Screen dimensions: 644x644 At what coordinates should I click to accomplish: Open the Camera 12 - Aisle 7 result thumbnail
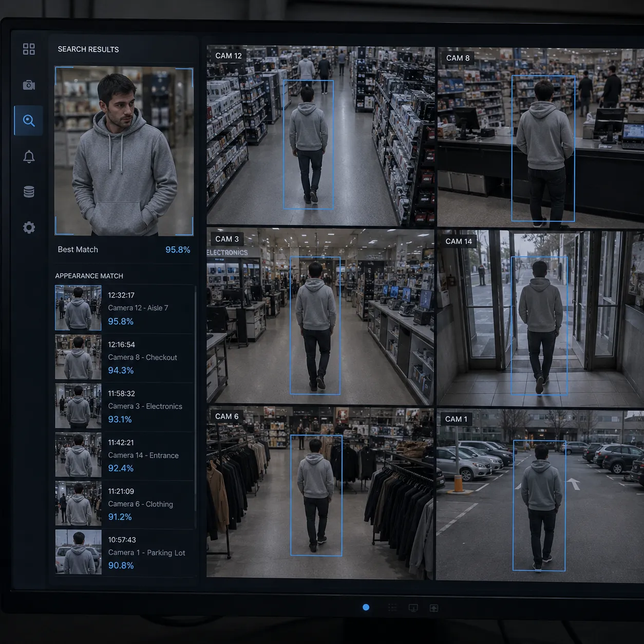point(78,308)
